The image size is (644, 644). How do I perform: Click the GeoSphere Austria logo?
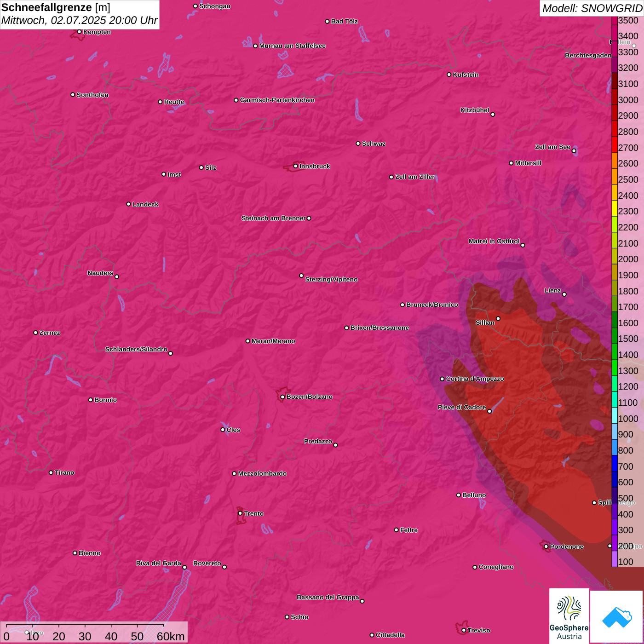[569, 615]
